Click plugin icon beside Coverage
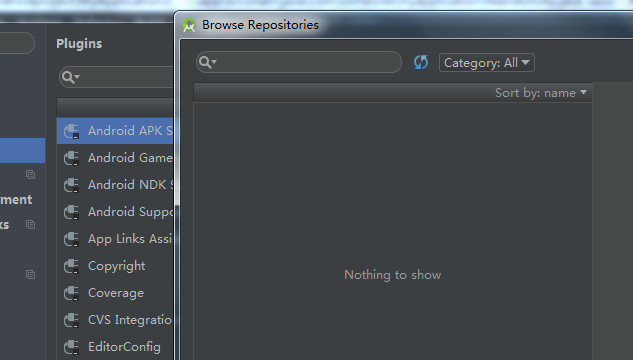 (71, 293)
